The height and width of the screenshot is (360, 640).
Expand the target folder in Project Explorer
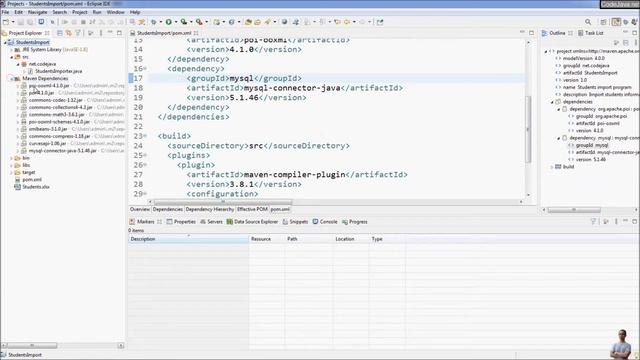[x=11, y=173]
